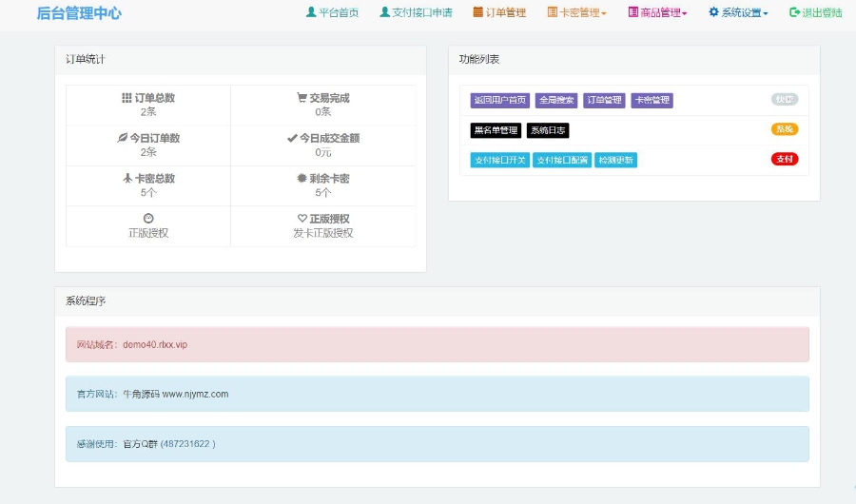Screen dimensions: 856x504
Task: Click the plane icon beside 卡密总数
Action: coord(126,179)
